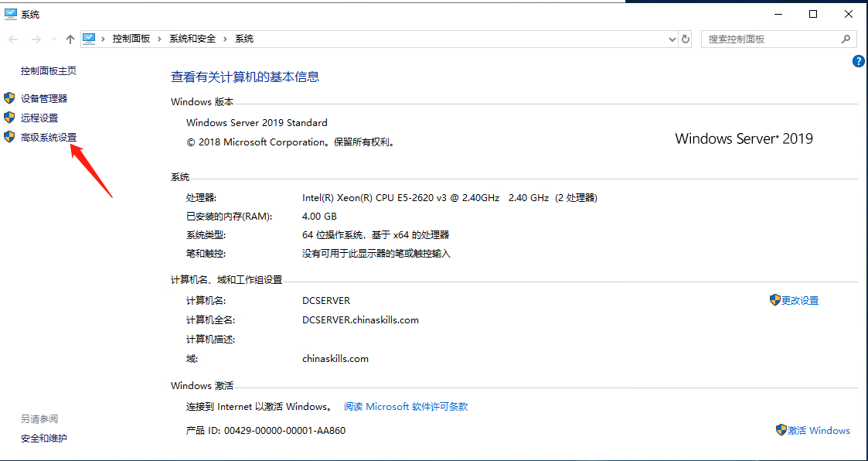Click the search magnifier icon
The image size is (868, 461).
[x=846, y=39]
